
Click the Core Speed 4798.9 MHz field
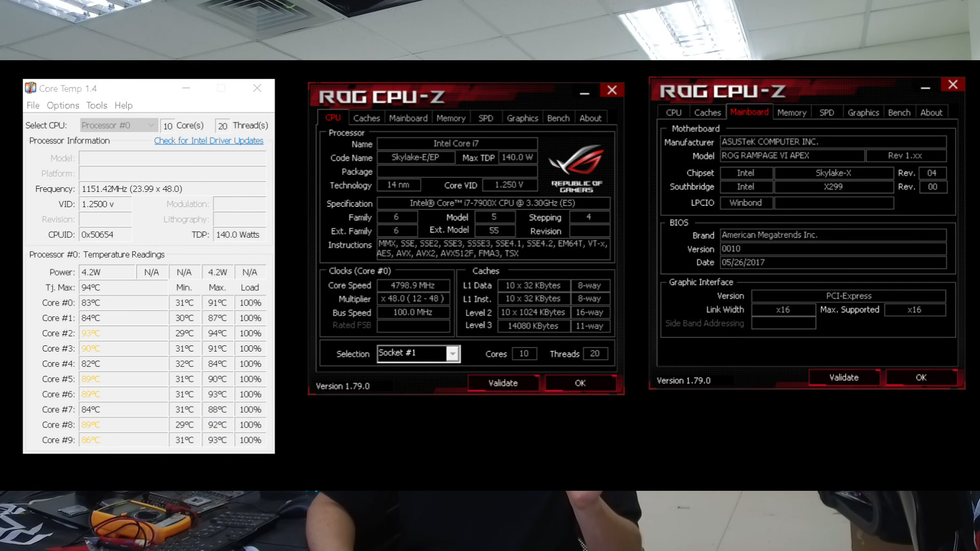click(413, 285)
